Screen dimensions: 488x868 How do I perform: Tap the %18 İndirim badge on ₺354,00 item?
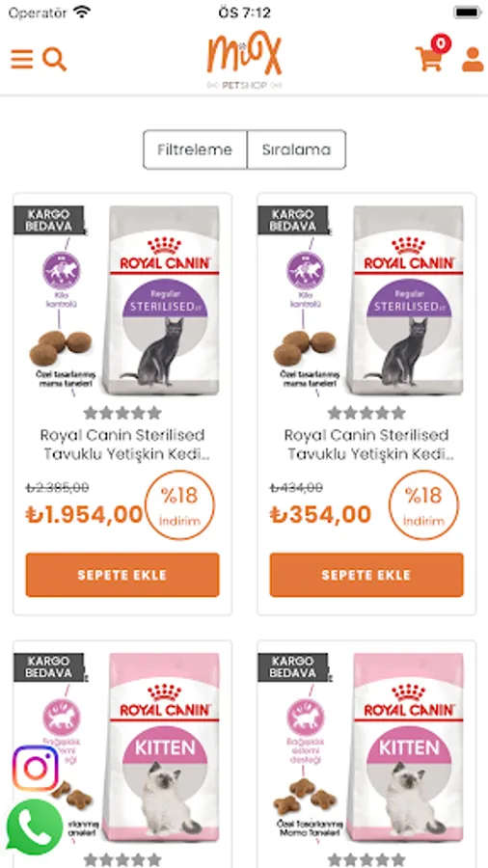coord(423,504)
